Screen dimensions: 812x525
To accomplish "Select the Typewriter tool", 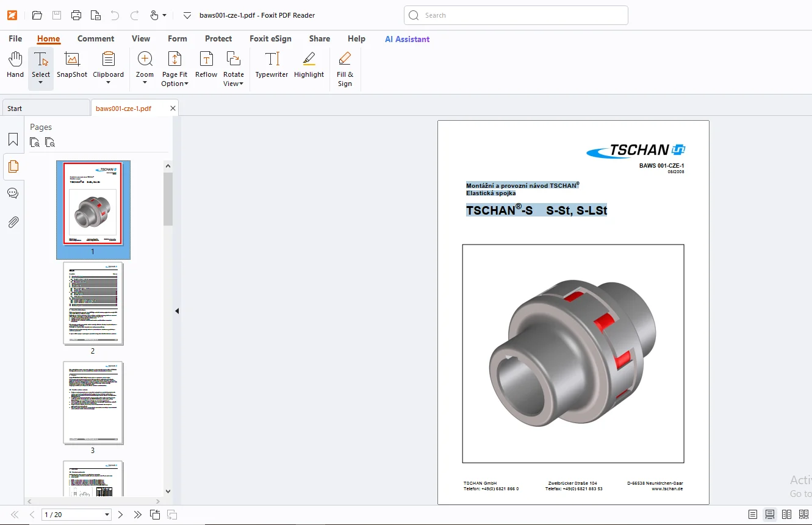I will [271, 65].
